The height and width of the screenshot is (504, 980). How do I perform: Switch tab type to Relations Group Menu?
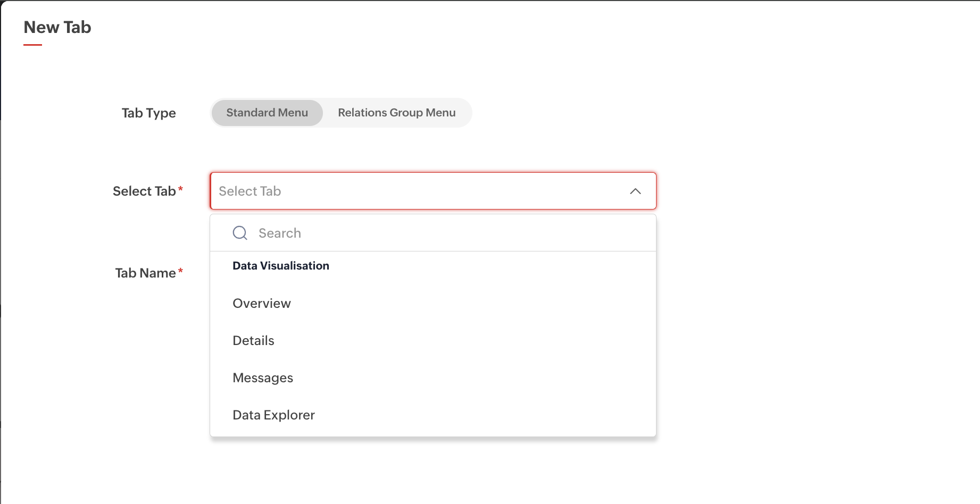pos(396,113)
